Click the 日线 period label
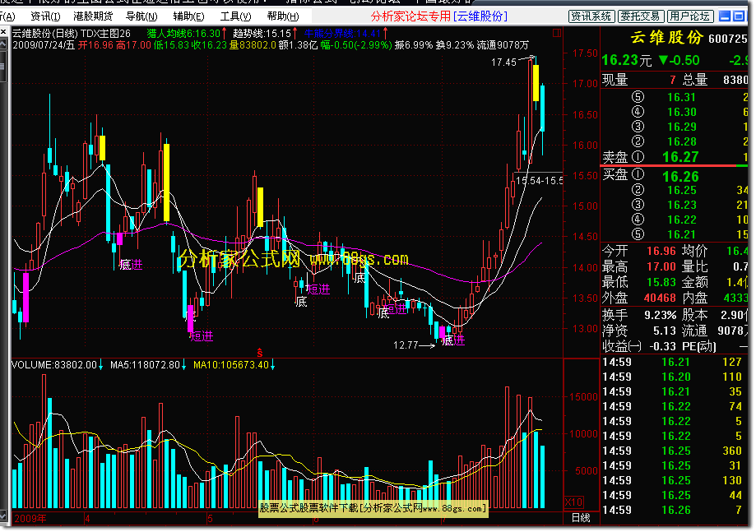 coord(581,518)
